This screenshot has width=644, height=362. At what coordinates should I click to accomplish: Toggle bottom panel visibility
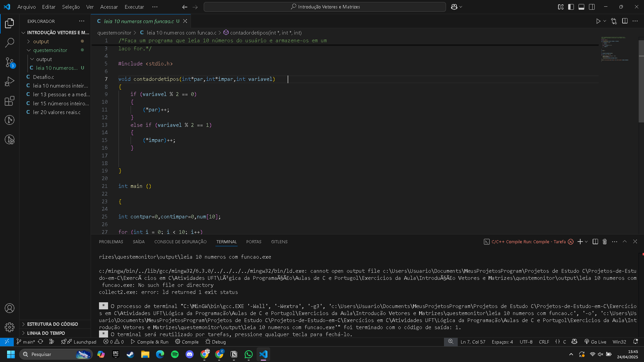coord(581,7)
